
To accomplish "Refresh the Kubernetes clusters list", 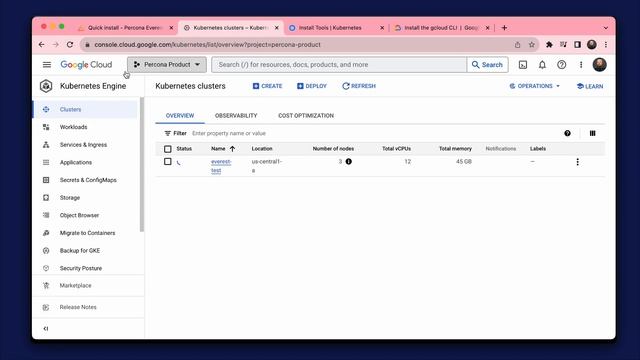I will coord(359,86).
